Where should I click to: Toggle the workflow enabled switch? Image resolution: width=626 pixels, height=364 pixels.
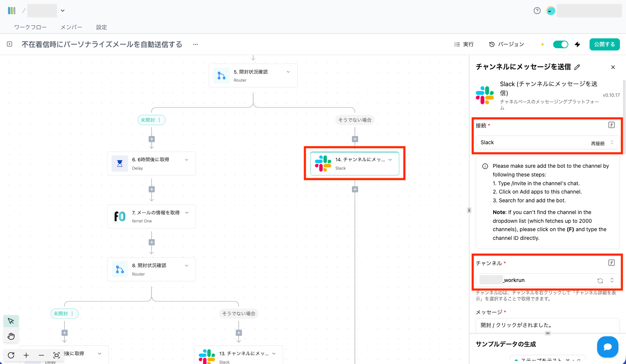[560, 44]
